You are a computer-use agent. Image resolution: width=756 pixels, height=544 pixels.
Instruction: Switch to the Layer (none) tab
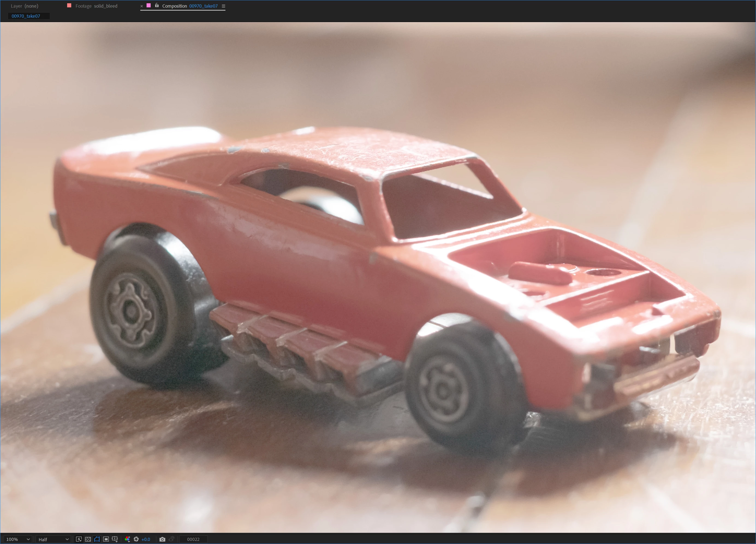[24, 6]
